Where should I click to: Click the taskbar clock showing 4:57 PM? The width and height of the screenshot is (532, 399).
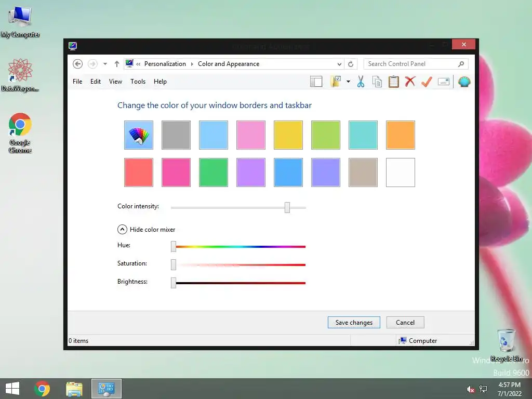(x=509, y=389)
